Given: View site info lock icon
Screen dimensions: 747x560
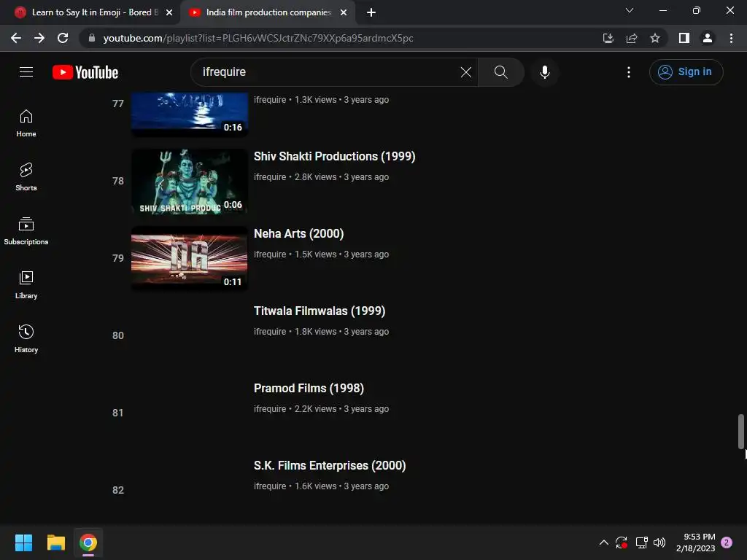Looking at the screenshot, I should tap(92, 38).
